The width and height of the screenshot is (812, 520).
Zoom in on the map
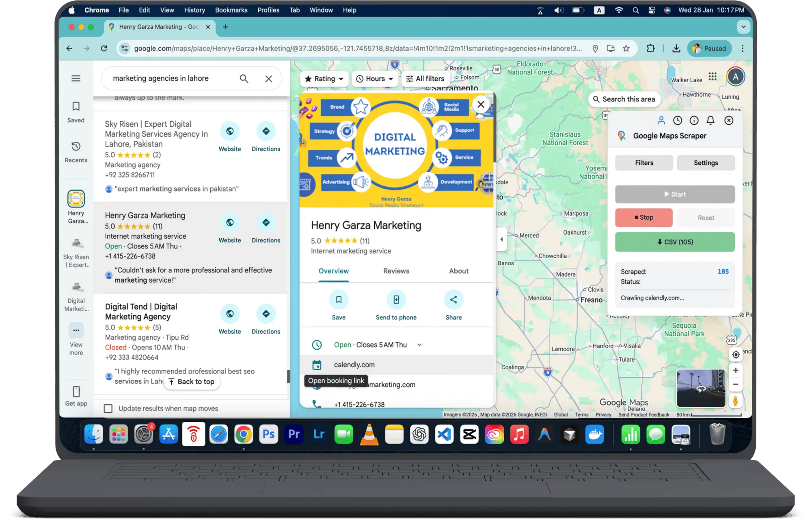coord(736,370)
